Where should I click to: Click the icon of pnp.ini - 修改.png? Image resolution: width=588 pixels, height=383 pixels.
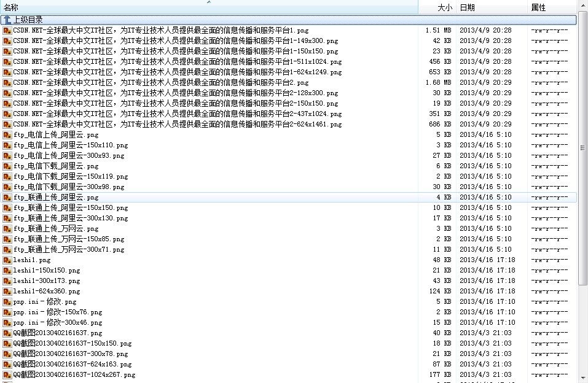tap(7, 302)
